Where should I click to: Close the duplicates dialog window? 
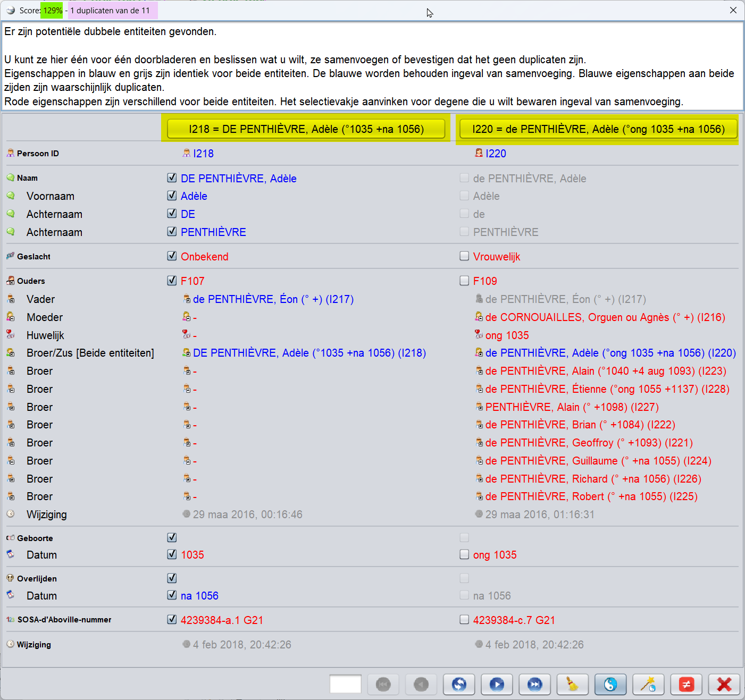click(733, 10)
